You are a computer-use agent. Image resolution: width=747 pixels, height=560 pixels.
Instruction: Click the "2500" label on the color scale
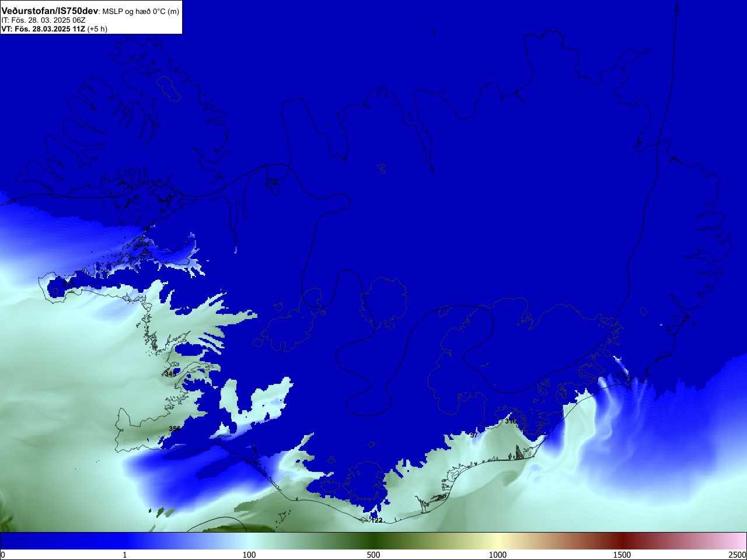737,555
